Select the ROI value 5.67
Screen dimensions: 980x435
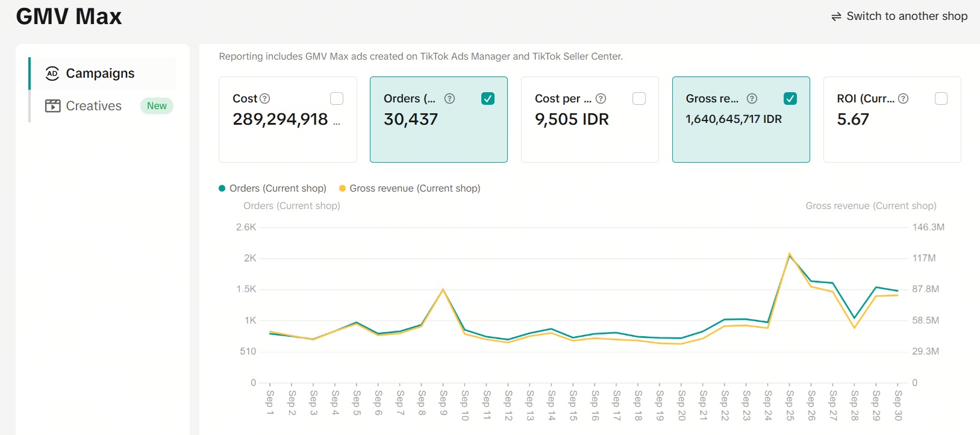pos(853,119)
